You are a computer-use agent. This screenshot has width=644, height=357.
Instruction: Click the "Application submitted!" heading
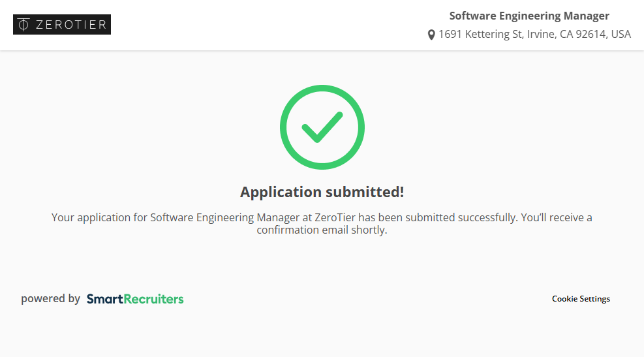[322, 192]
